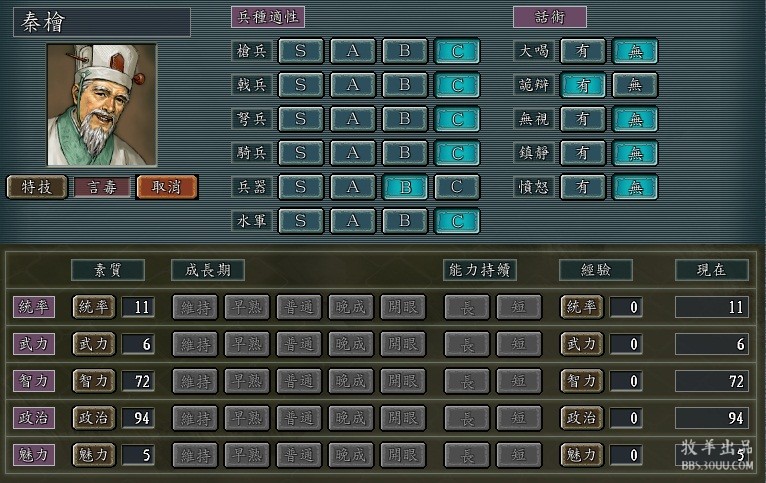This screenshot has width=766, height=483.
Task: Click the 政治 aptitude button
Action: 94,418
